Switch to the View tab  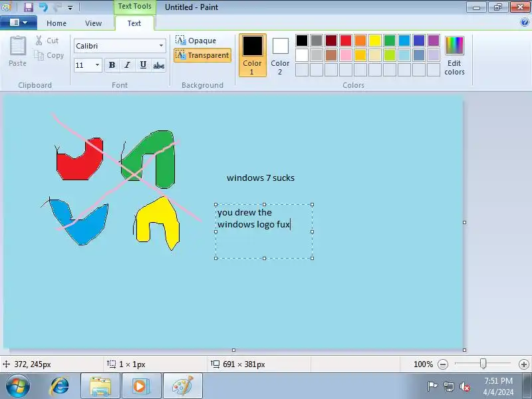click(x=93, y=23)
